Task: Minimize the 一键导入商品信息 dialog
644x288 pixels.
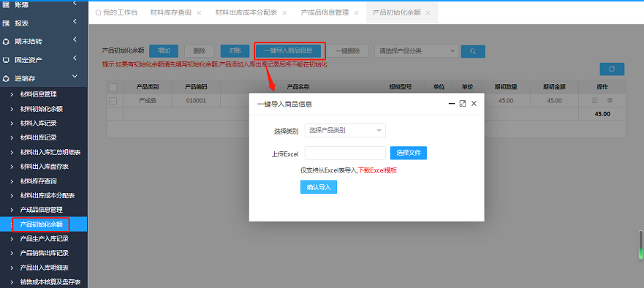Action: (451, 104)
